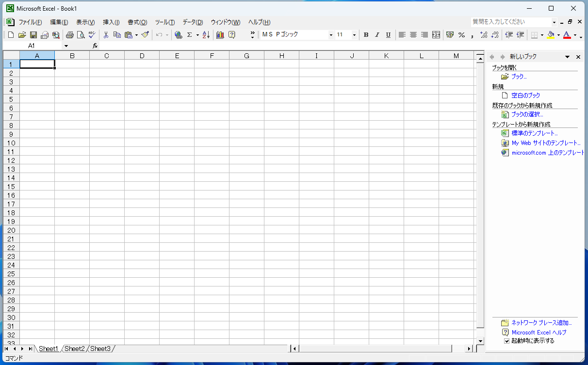Click the Decrease Indent icon
Screen dimensions: 588x365
(x=509, y=35)
